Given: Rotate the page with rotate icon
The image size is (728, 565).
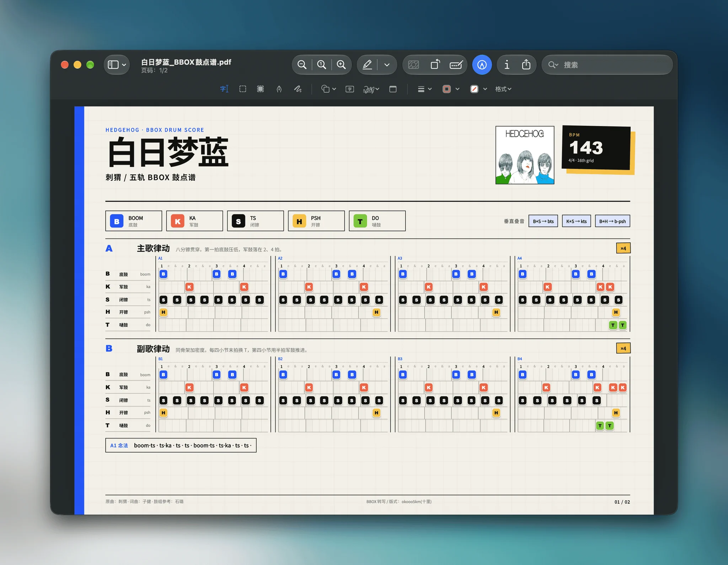Looking at the screenshot, I should (435, 65).
